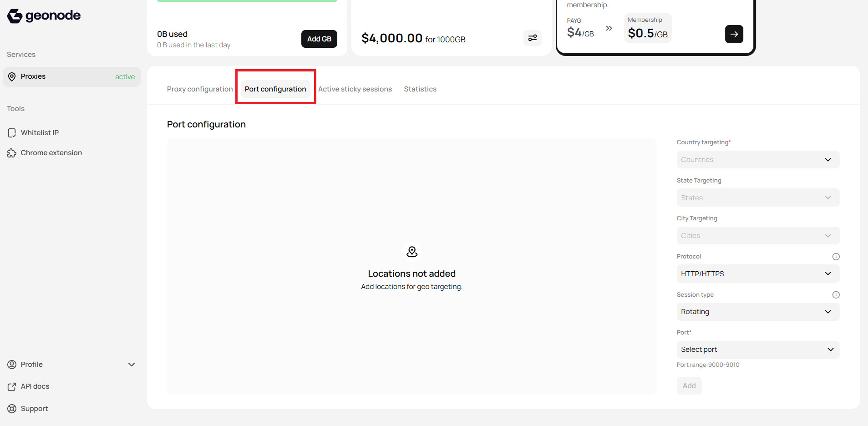868x426 pixels.
Task: Select the Port configuration tab
Action: click(x=275, y=89)
